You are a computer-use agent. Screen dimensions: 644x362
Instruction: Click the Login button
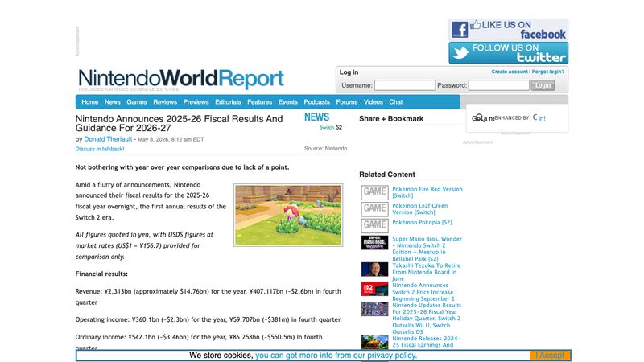click(x=543, y=85)
